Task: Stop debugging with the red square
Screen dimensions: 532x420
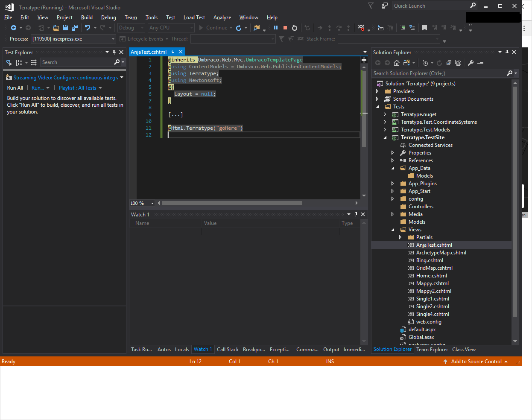Action: click(285, 28)
